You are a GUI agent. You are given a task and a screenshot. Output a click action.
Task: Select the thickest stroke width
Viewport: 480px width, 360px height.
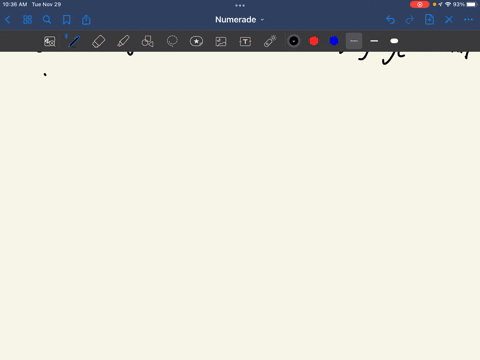pyautogui.click(x=394, y=41)
